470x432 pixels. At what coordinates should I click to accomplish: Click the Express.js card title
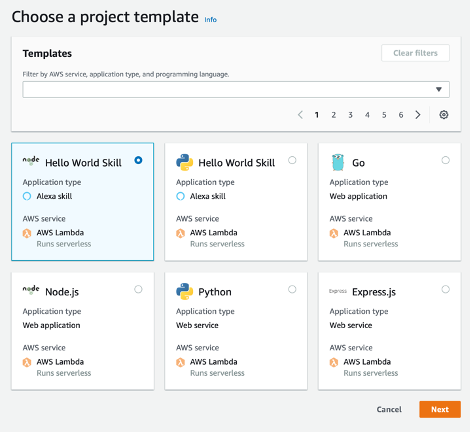(x=374, y=292)
